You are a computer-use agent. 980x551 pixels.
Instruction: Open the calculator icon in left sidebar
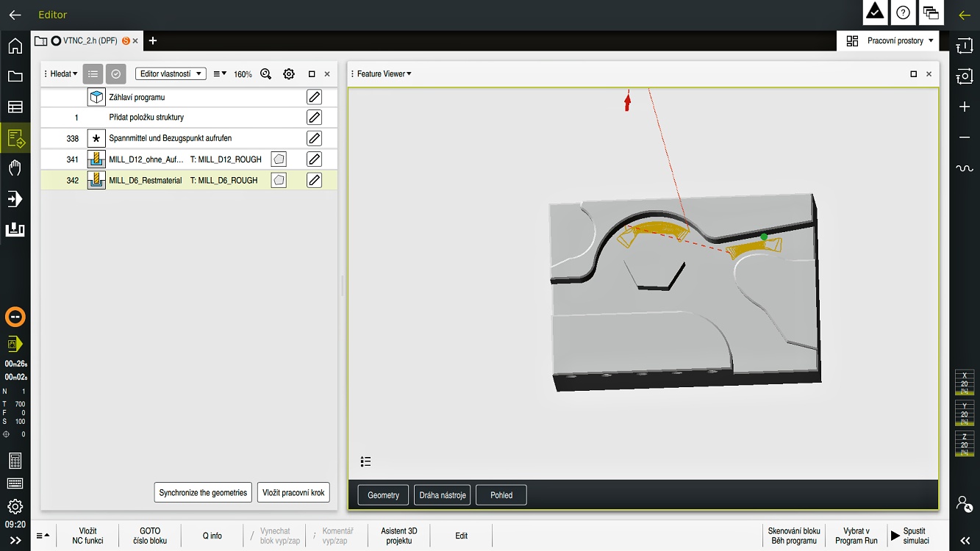(15, 461)
